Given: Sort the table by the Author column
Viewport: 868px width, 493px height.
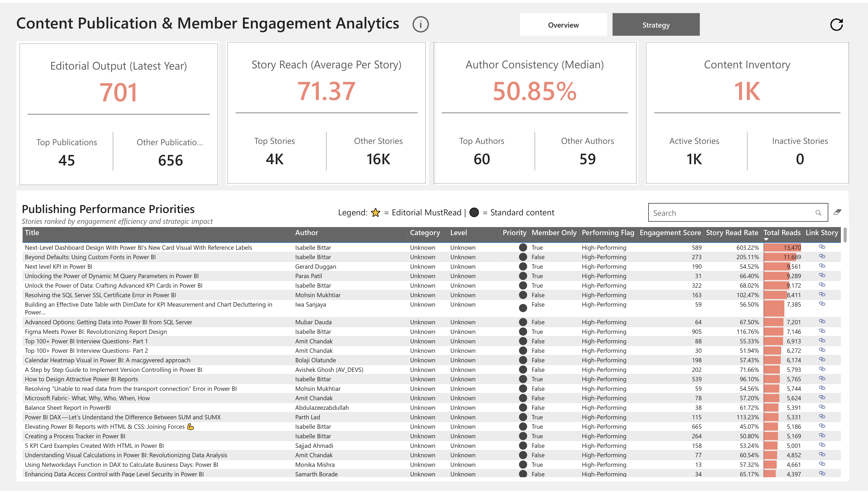Looking at the screenshot, I should pyautogui.click(x=306, y=233).
